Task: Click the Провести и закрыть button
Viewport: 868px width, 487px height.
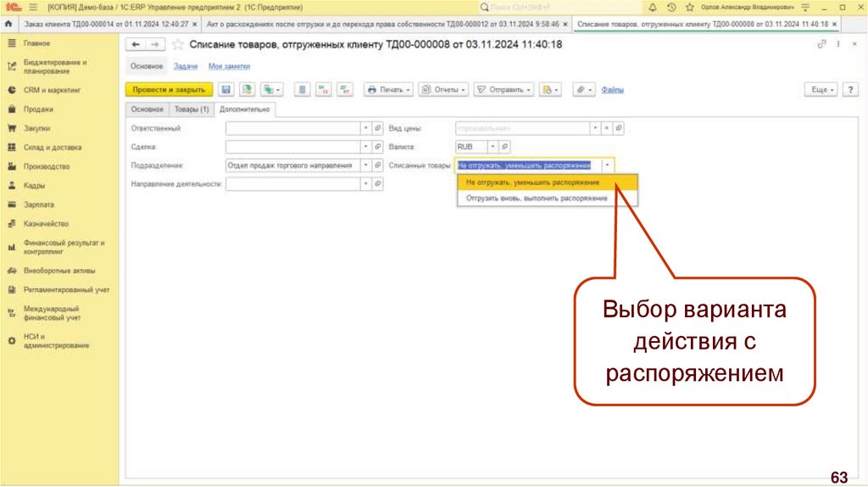Action: click(x=169, y=90)
